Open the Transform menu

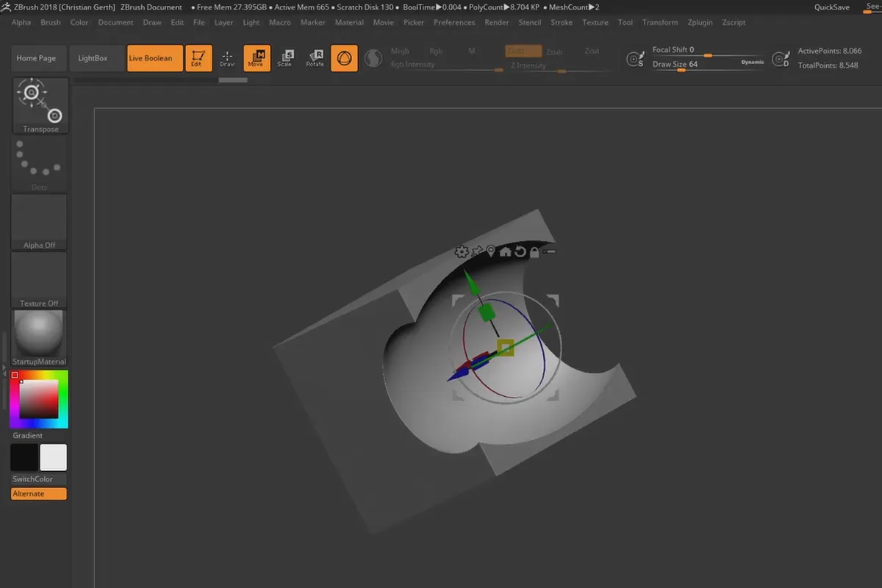click(660, 22)
